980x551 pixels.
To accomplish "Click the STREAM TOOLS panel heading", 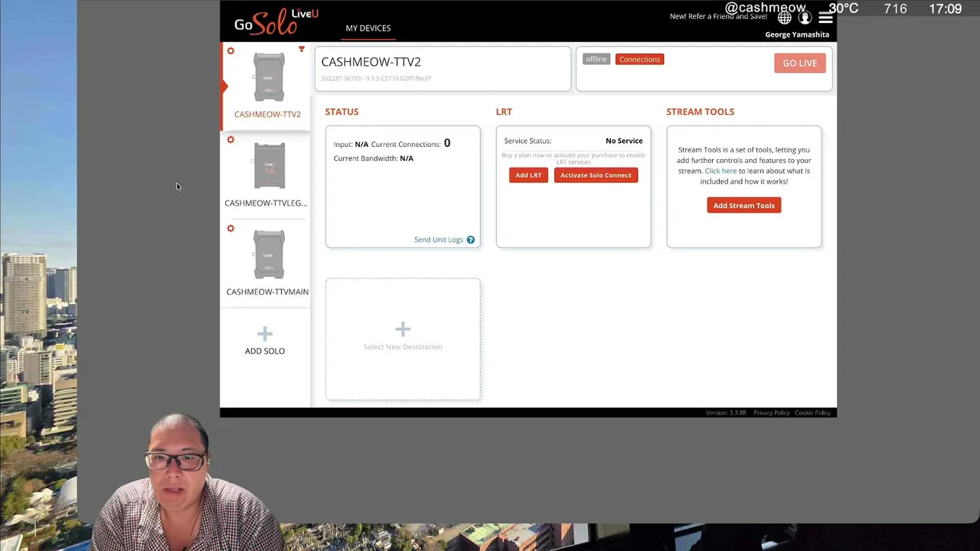I will tap(700, 112).
